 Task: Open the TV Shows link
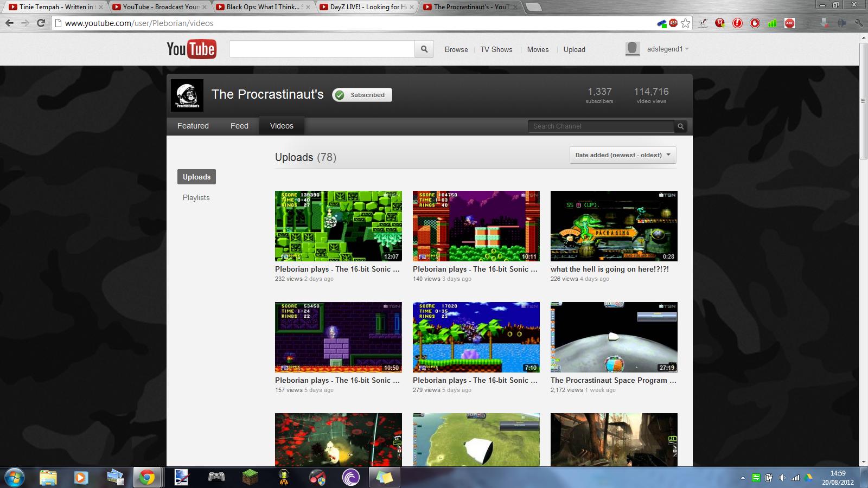(496, 49)
